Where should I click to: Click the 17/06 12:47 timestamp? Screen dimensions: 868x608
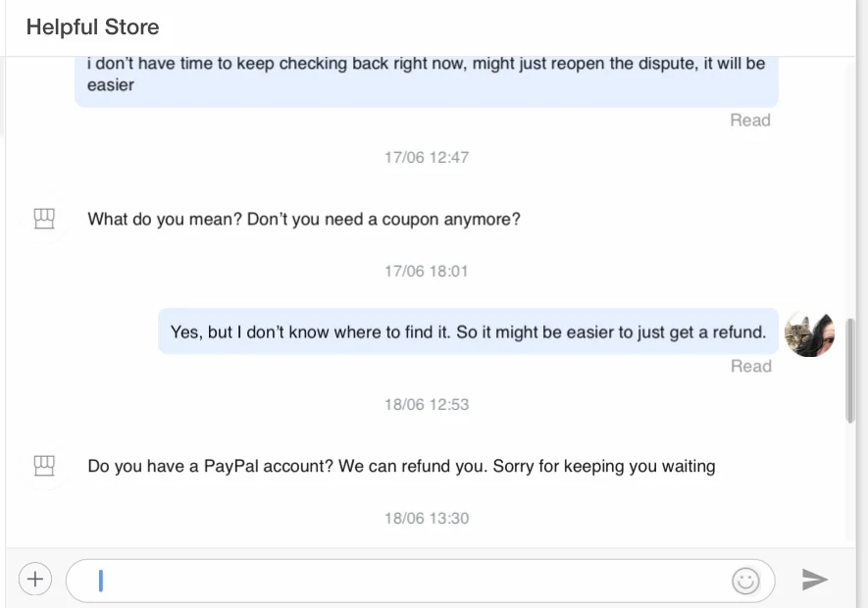[427, 157]
